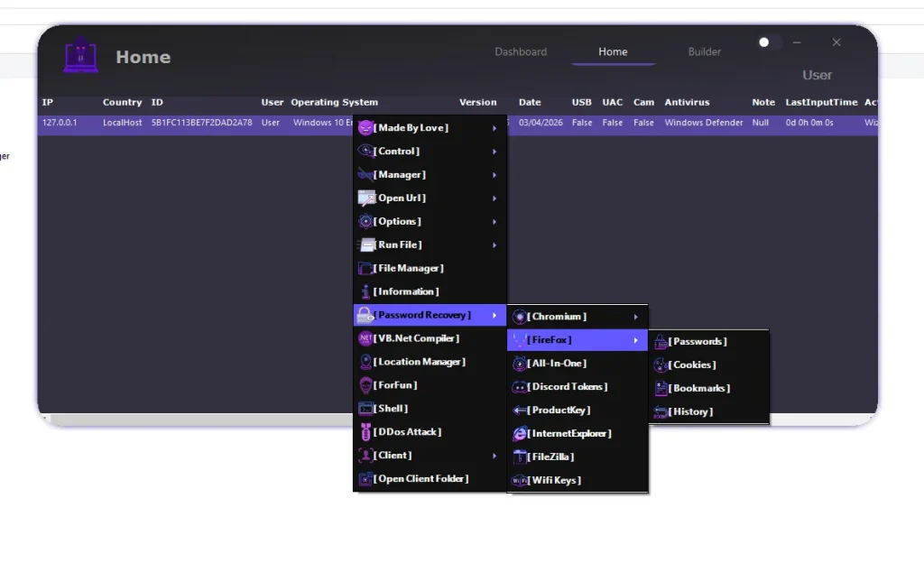Image resolution: width=924 pixels, height=563 pixels.
Task: Expand the [Options] submenu via its arrow
Action: pyautogui.click(x=496, y=221)
